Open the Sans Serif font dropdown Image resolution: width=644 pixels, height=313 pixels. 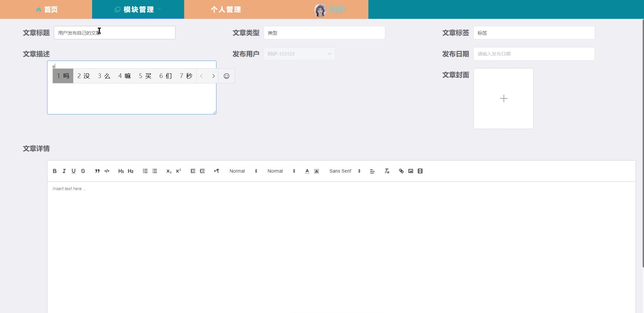(345, 171)
